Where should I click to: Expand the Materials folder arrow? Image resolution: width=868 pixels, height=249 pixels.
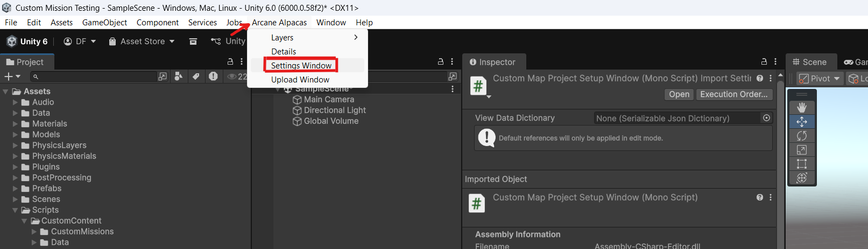[15, 124]
